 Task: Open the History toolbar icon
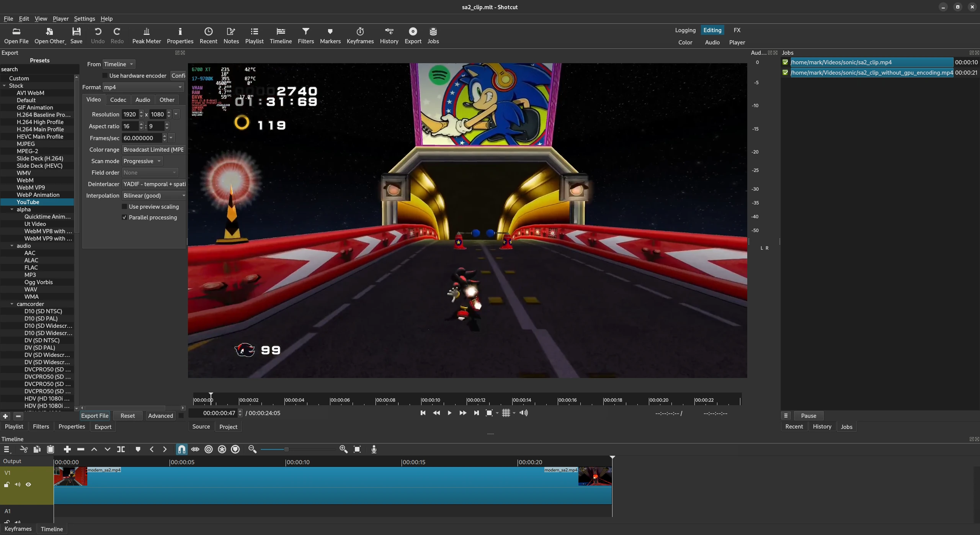(389, 36)
